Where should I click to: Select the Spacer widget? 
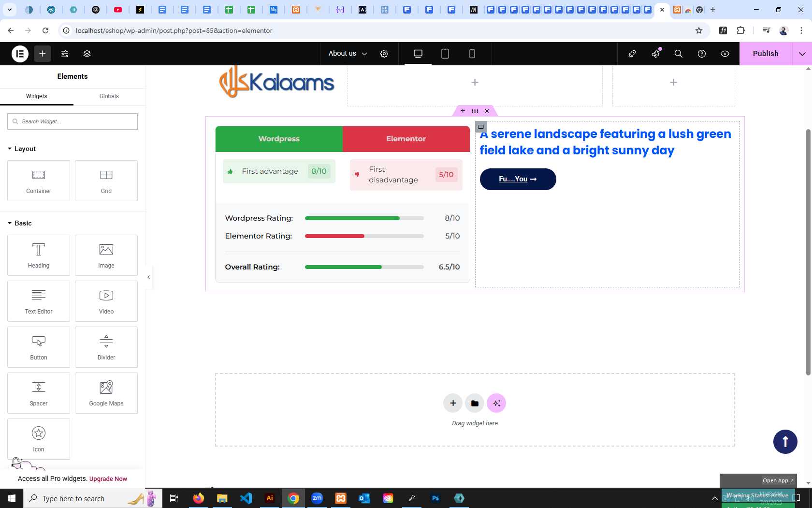click(39, 393)
